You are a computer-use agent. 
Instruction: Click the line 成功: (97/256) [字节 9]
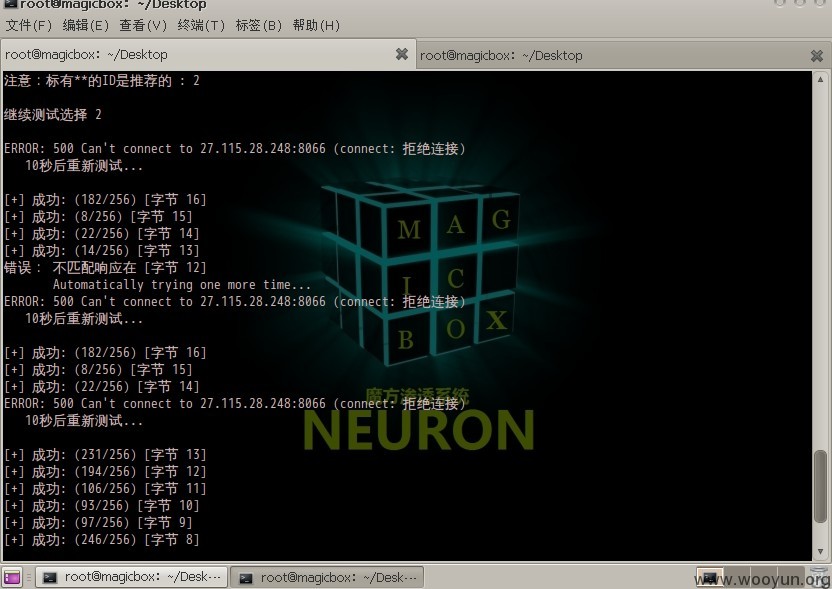click(x=98, y=523)
